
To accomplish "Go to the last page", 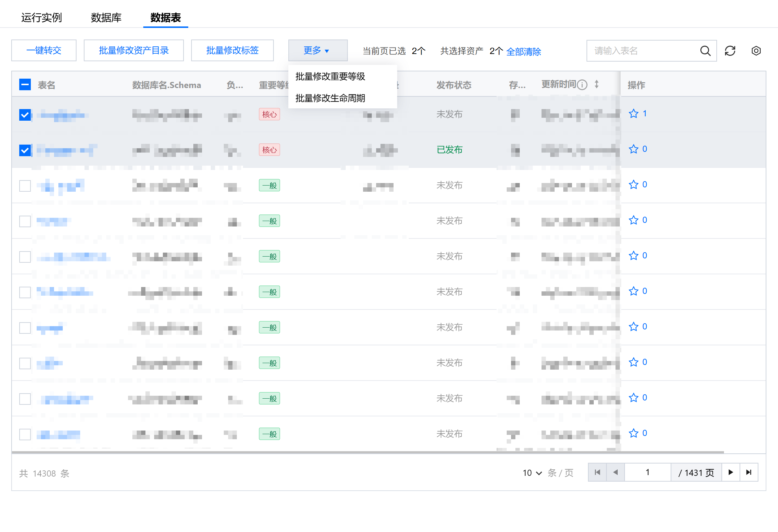I will [749, 472].
